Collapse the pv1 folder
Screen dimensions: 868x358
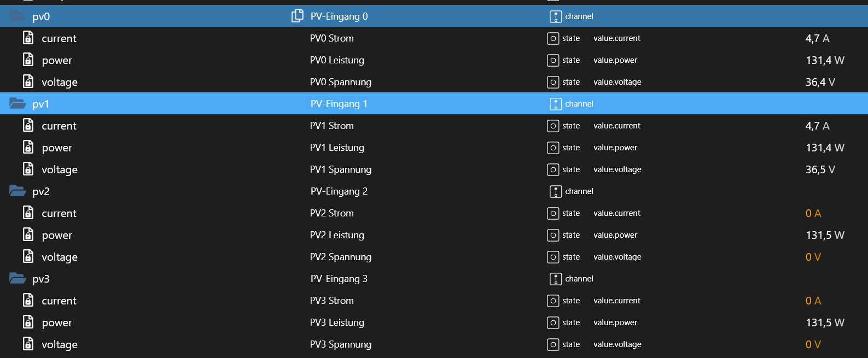pyautogui.click(x=18, y=103)
